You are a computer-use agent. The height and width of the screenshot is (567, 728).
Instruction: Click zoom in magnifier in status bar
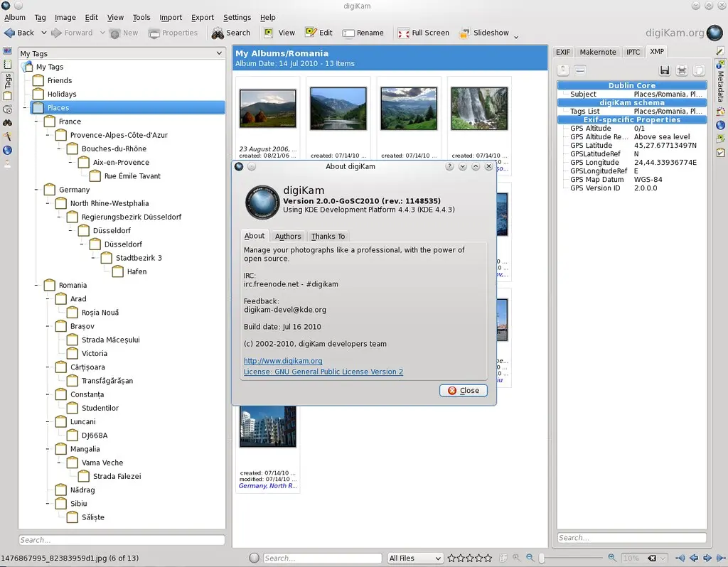point(612,558)
